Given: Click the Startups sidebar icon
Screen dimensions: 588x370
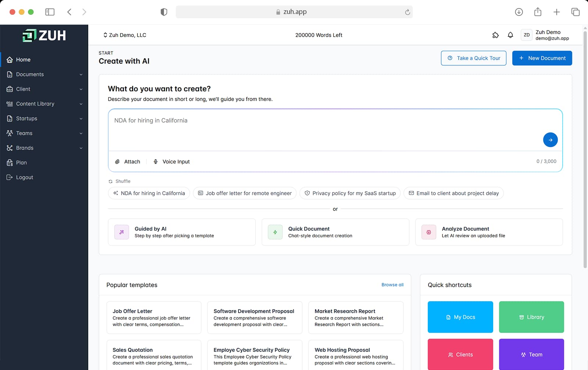Looking at the screenshot, I should (x=10, y=118).
